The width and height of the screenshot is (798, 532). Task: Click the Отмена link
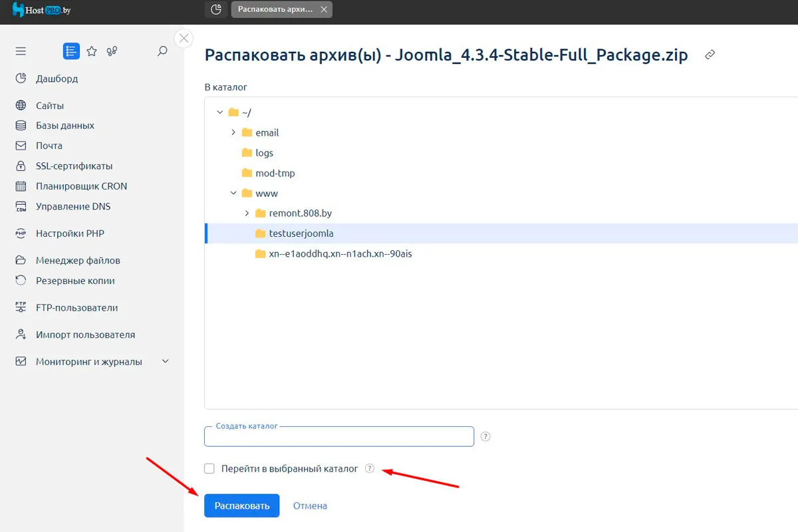point(310,506)
